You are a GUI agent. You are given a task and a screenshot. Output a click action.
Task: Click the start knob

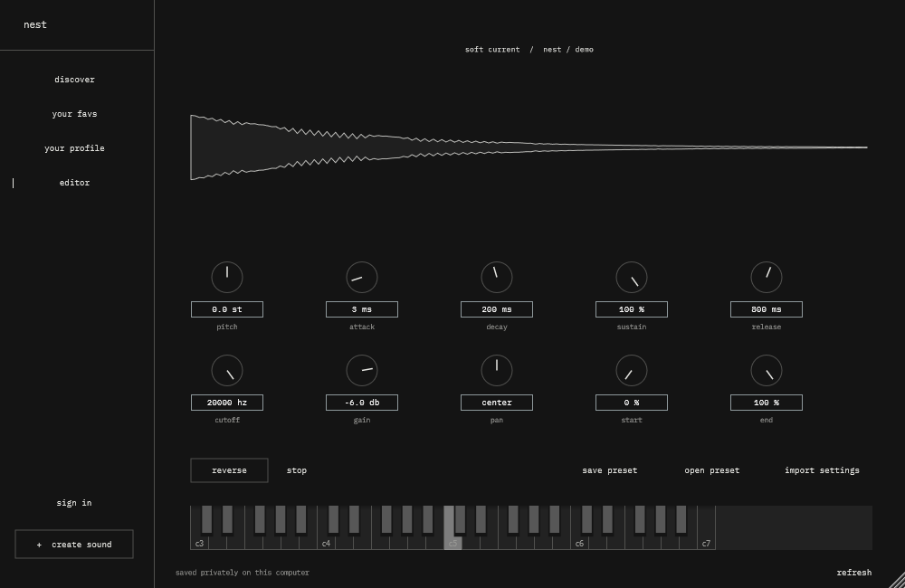tap(632, 371)
